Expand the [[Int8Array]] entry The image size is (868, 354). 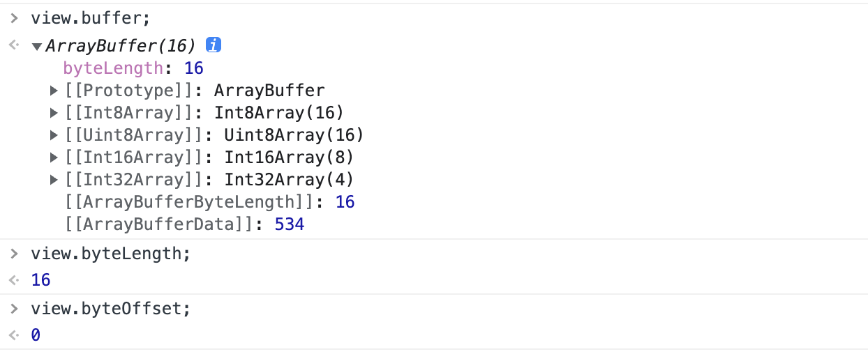tap(54, 114)
